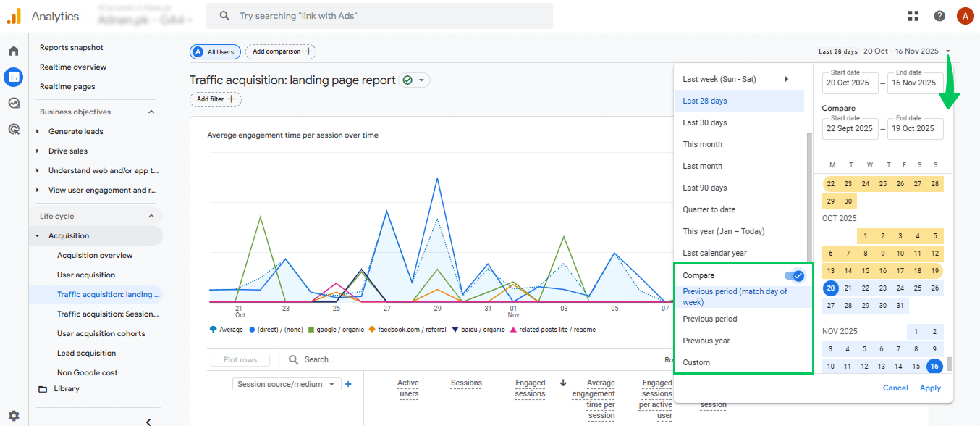This screenshot has width=980, height=426.
Task: Open the Session source/medium dimension dropdown
Action: point(287,384)
